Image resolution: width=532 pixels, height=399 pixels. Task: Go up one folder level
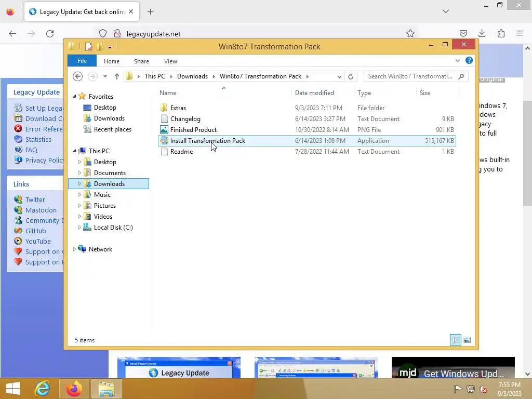pyautogui.click(x=117, y=76)
